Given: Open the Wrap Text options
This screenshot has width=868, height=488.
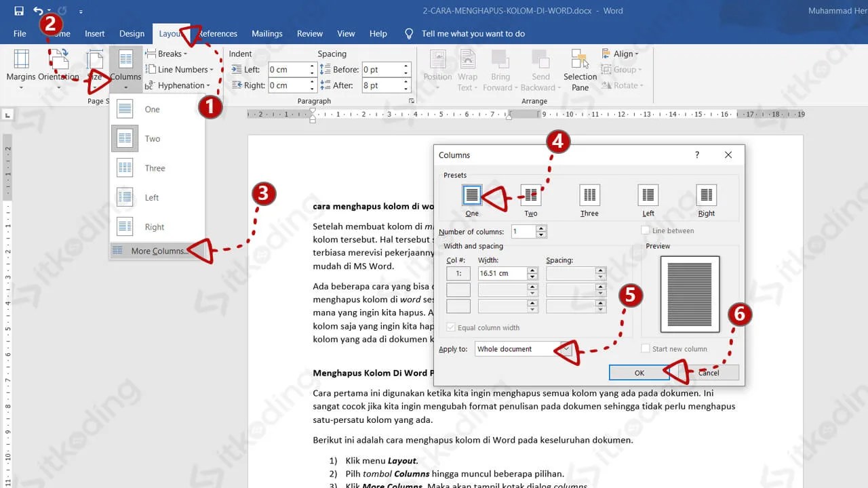Looking at the screenshot, I should coord(469,68).
